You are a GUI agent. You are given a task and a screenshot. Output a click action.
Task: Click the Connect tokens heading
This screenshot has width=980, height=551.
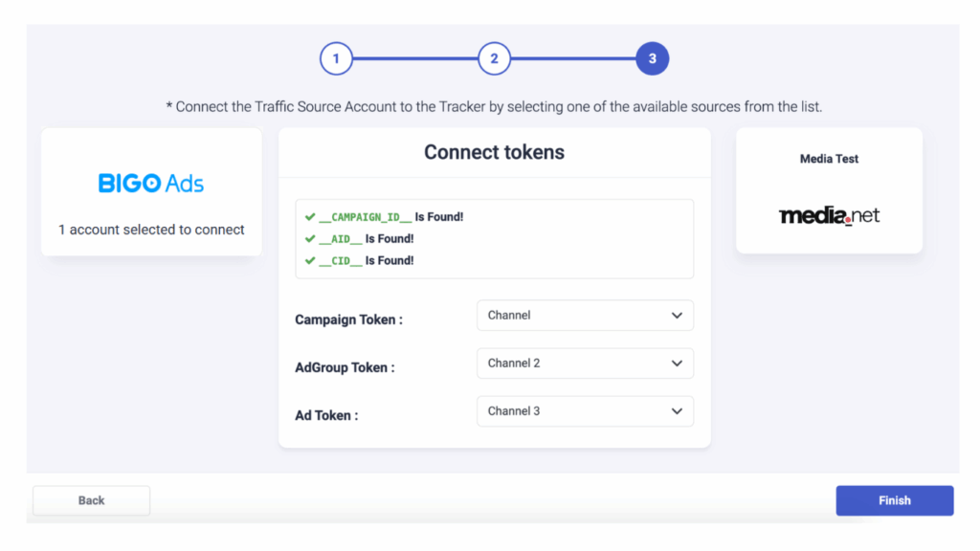[494, 152]
